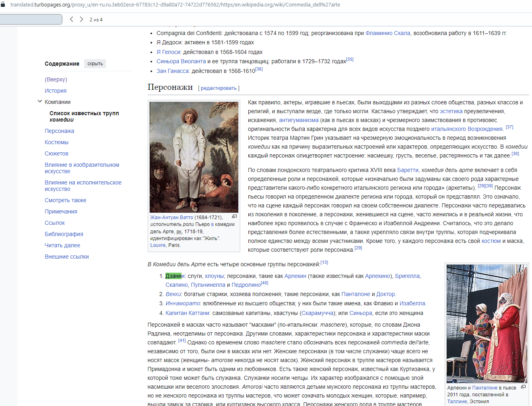Collapse the Компании section in contents
Screen dimensions: 532x406
pyautogui.click(x=39, y=101)
